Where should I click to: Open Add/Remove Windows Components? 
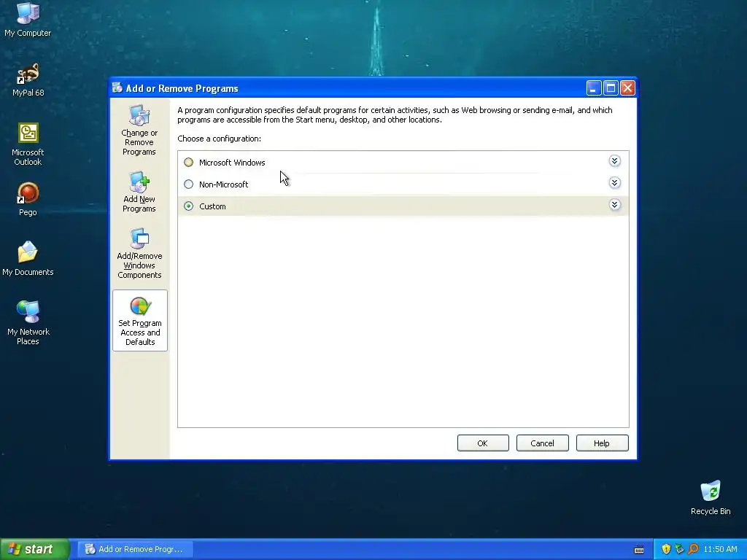[x=139, y=253]
